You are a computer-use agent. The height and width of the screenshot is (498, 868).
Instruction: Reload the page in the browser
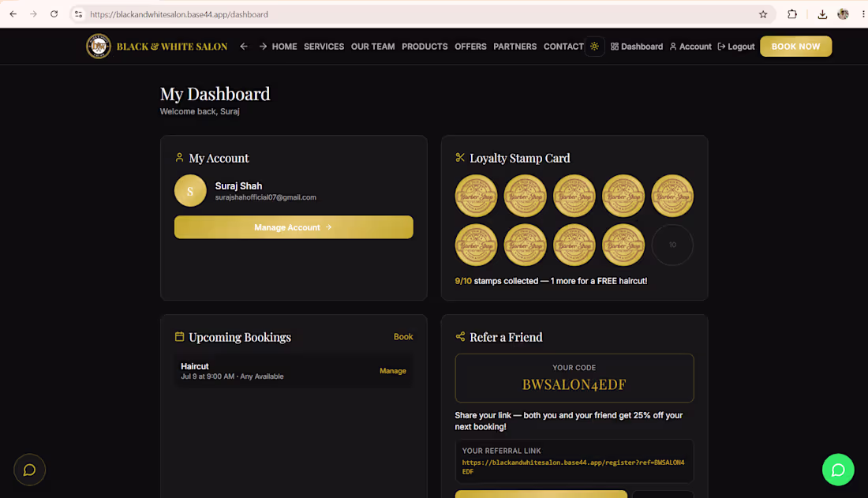click(x=54, y=14)
